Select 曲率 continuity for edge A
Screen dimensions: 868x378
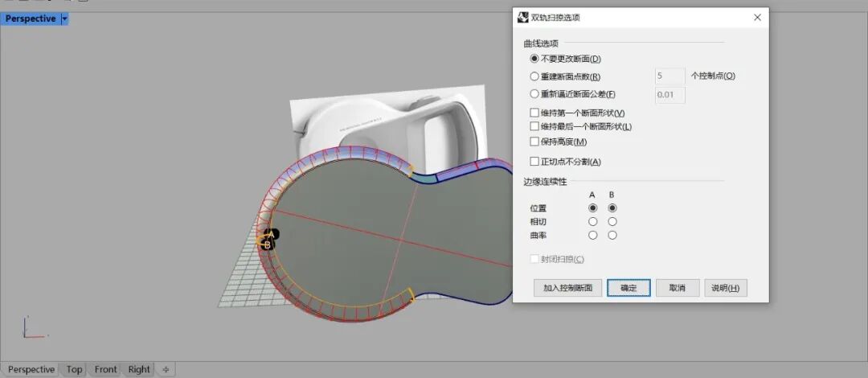tap(593, 235)
